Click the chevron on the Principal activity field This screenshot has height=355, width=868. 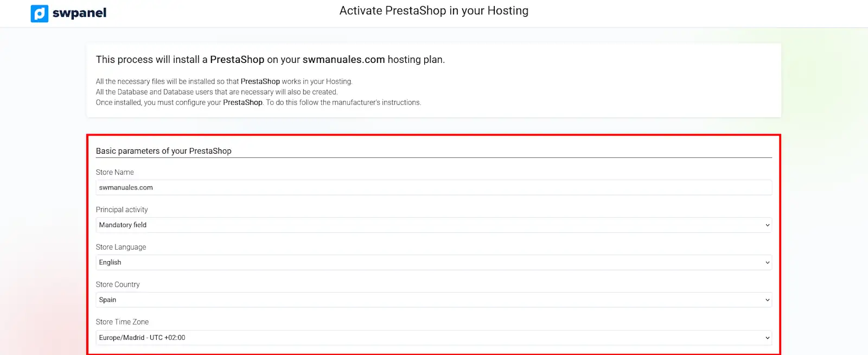767,225
